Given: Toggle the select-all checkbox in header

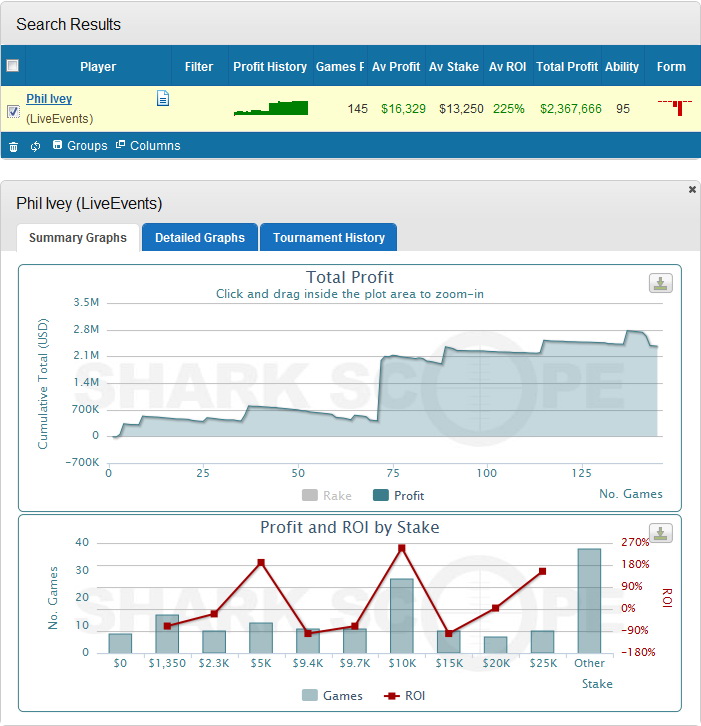Looking at the screenshot, I should [13, 66].
